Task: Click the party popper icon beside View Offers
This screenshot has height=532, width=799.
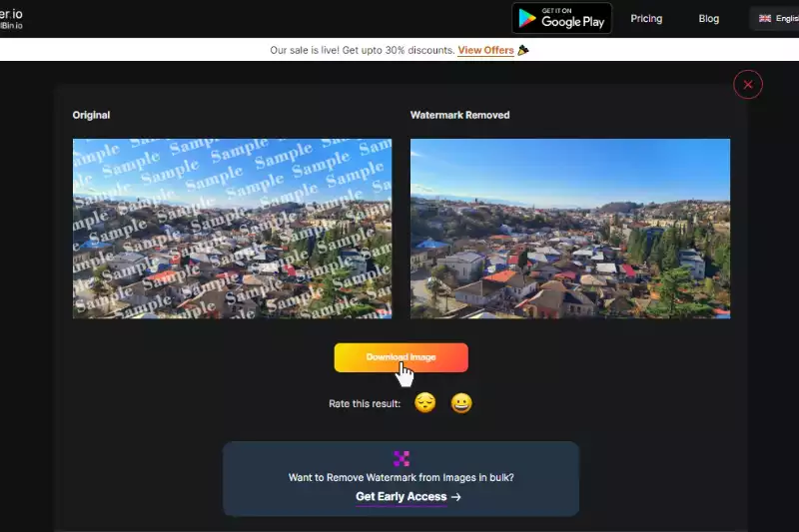Action: pos(523,50)
